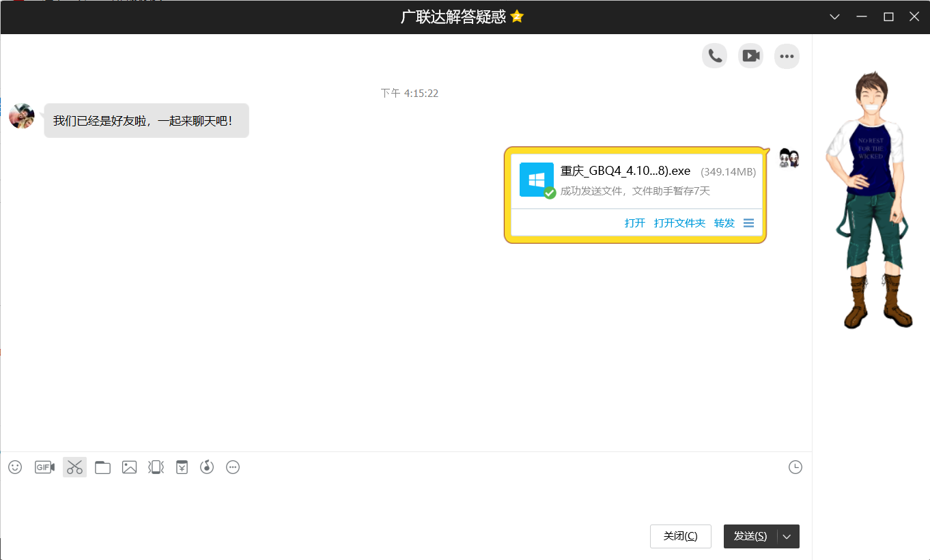The width and height of the screenshot is (930, 560).
Task: Click the greeting message bubble
Action: click(146, 121)
